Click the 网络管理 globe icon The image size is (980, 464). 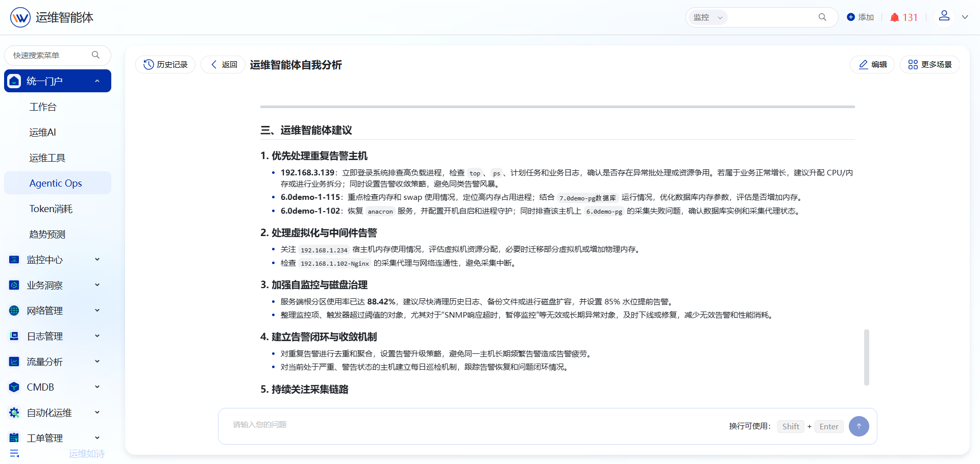[x=14, y=311]
